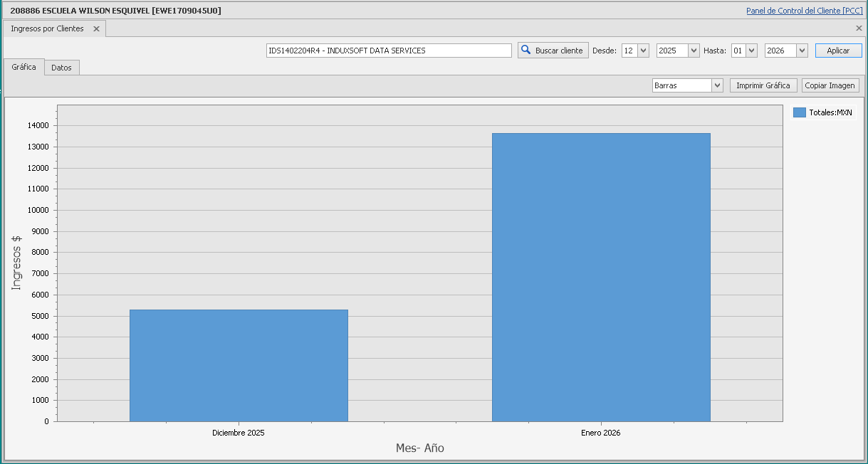Close the panel using far-right X
This screenshot has height=464, width=868.
point(859,28)
